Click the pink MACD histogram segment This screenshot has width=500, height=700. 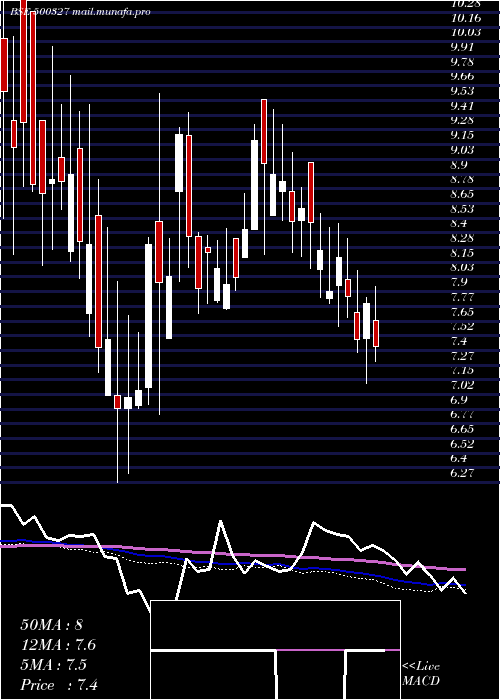[x=311, y=650]
